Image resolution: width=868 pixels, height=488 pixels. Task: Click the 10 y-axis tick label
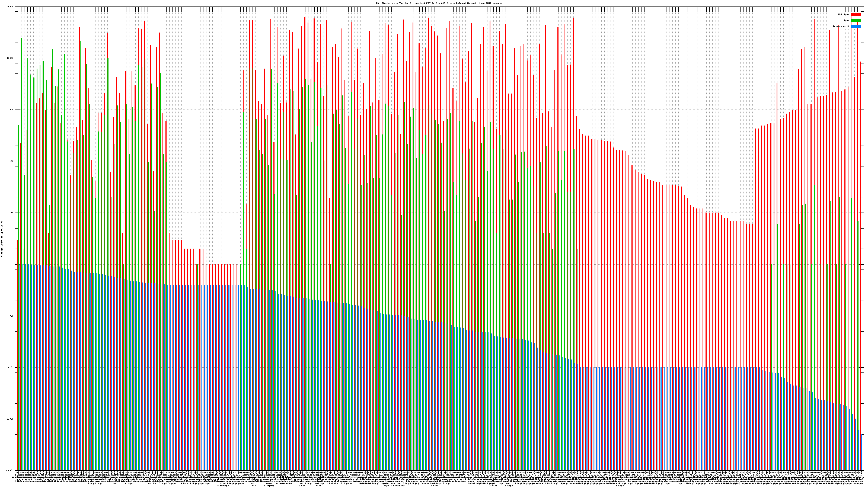click(x=12, y=213)
